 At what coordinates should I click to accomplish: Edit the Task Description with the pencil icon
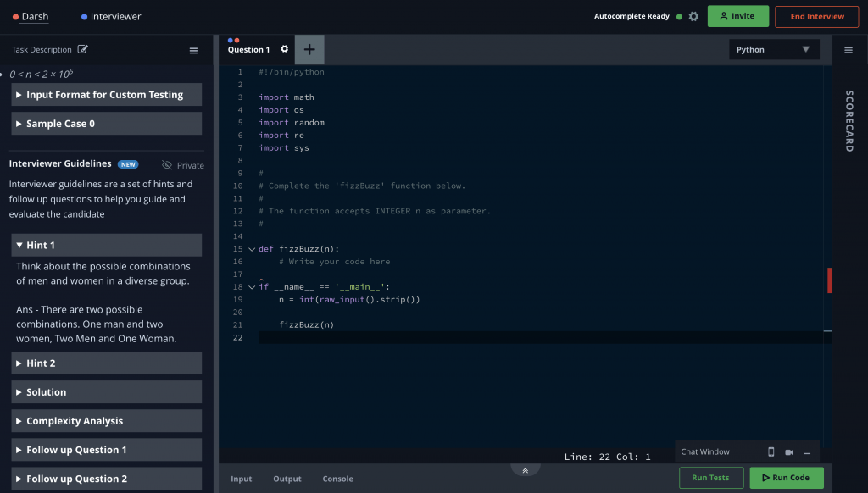point(82,49)
